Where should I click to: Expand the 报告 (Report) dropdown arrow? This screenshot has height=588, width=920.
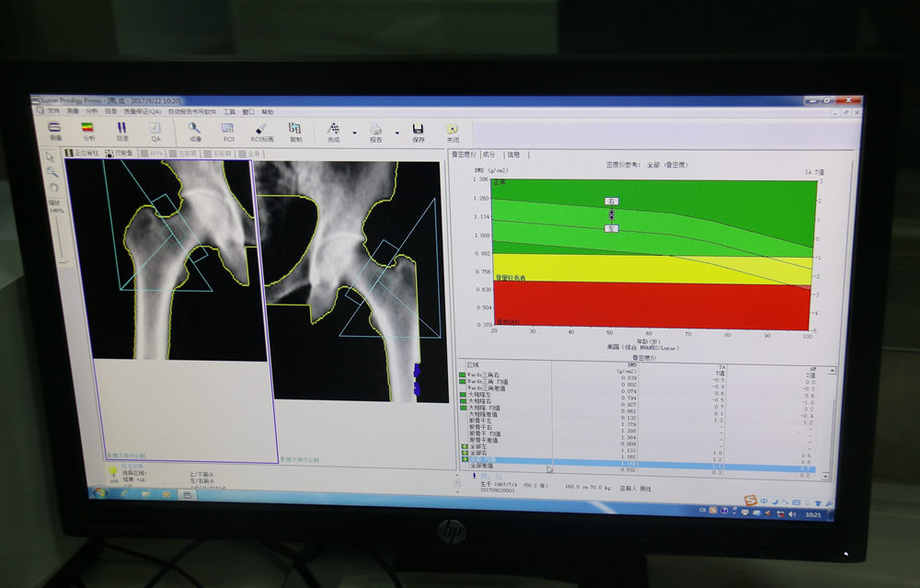pyautogui.click(x=397, y=133)
